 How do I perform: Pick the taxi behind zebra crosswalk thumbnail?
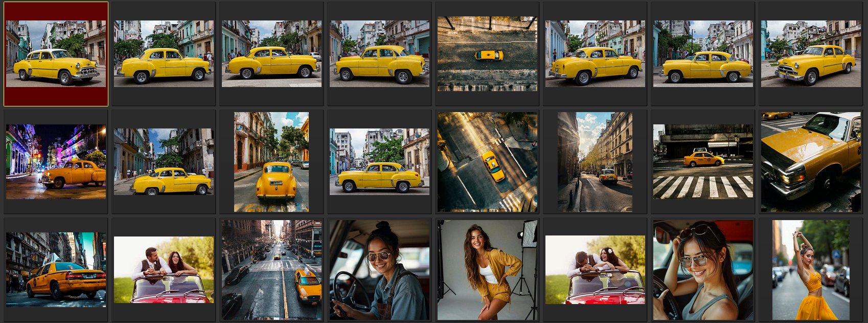click(x=703, y=162)
